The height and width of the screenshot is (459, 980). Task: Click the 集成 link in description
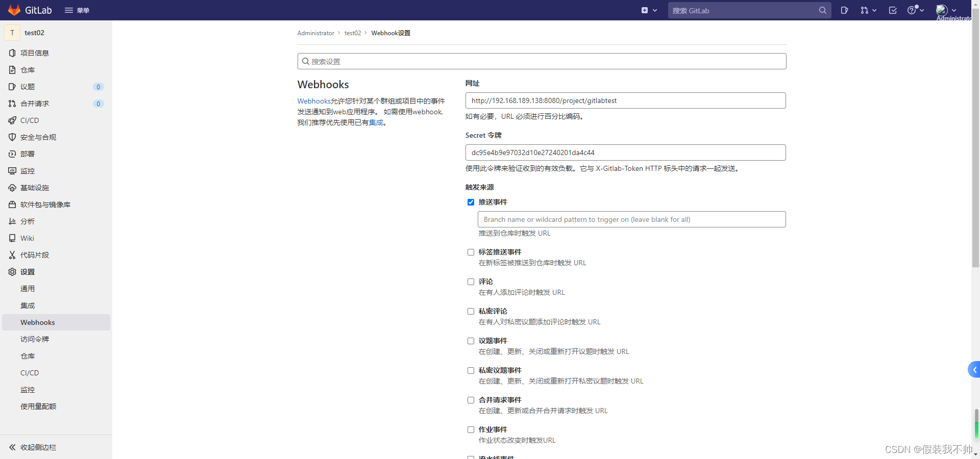pyautogui.click(x=376, y=122)
